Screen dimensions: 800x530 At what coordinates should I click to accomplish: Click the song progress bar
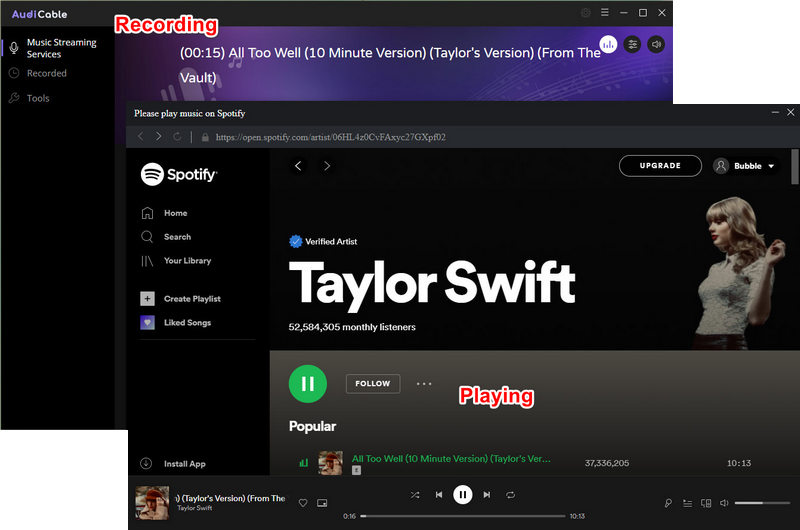pos(463,516)
